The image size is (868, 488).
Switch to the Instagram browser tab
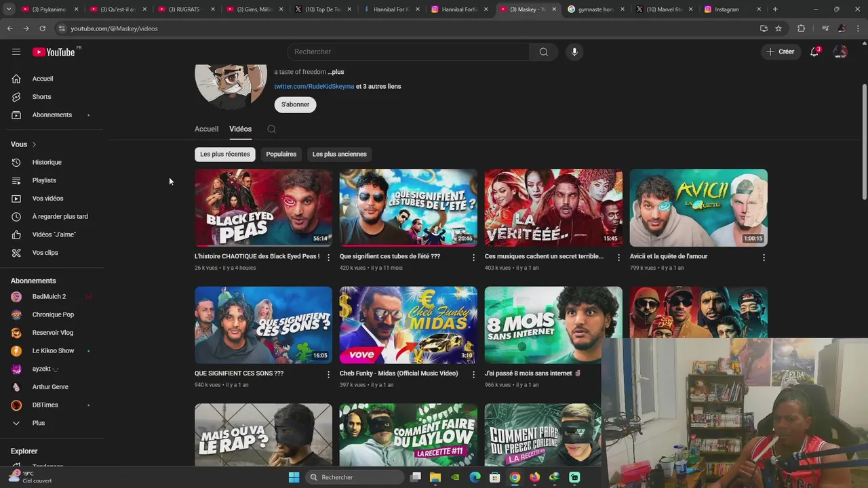click(731, 9)
